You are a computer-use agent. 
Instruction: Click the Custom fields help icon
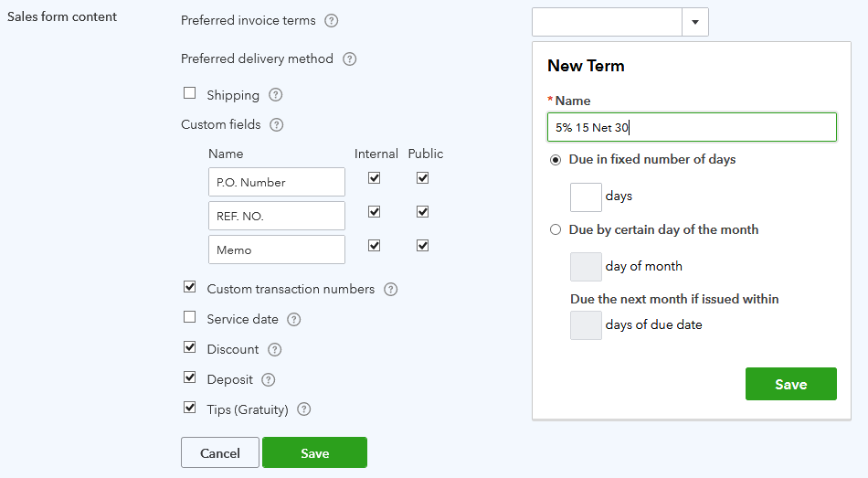[277, 125]
